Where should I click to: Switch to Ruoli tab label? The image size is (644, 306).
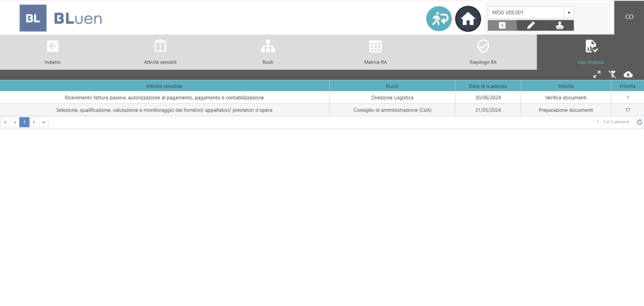point(268,62)
